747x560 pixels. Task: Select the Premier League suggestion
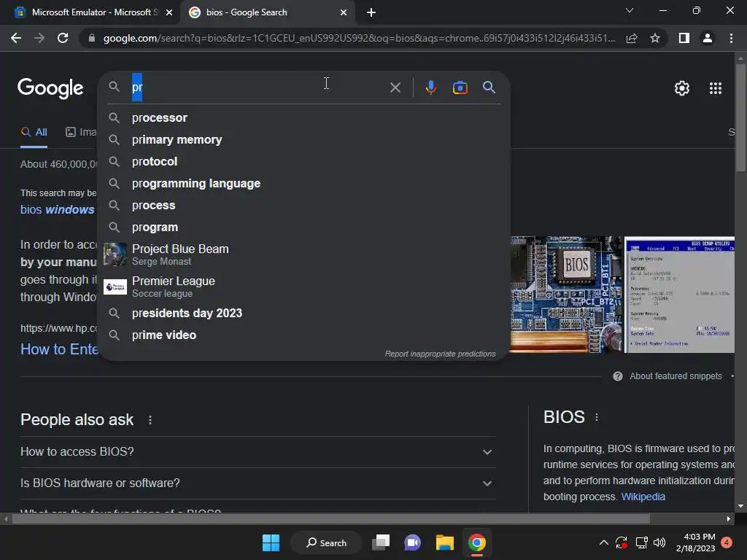tap(304, 287)
